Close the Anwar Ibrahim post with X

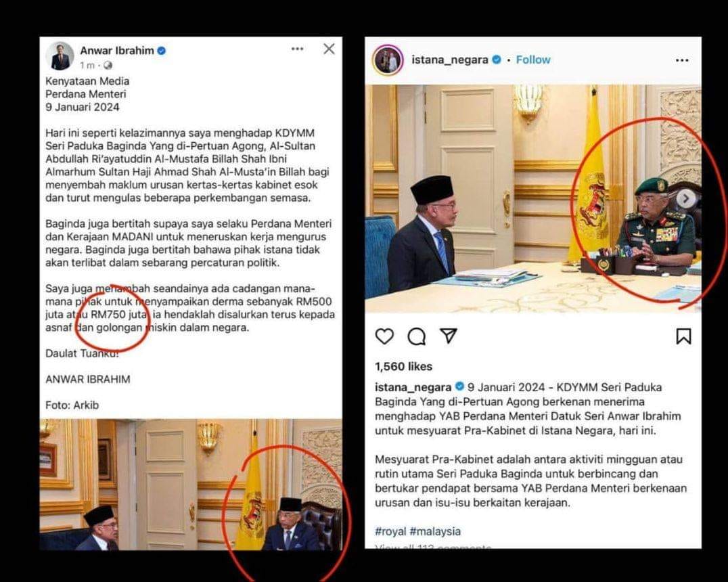pyautogui.click(x=329, y=49)
